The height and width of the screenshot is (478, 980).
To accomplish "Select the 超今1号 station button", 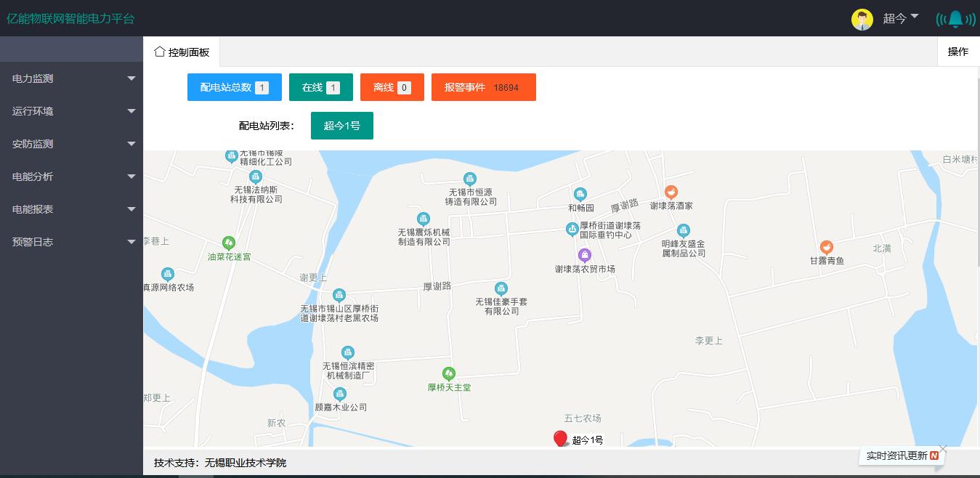I will [341, 126].
